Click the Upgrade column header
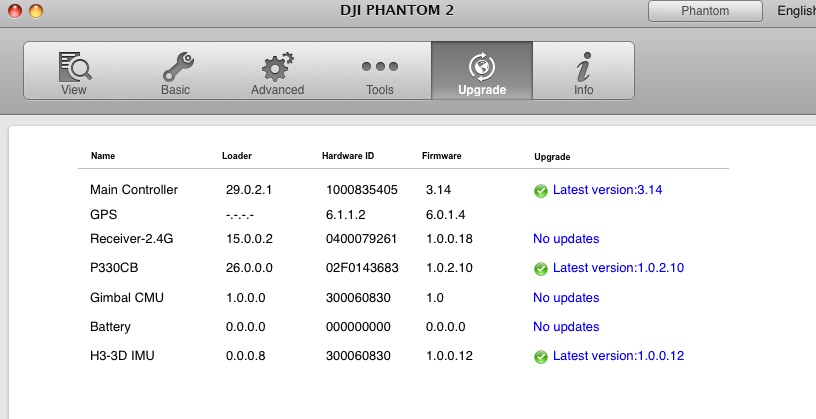This screenshot has width=816, height=419. 552,157
